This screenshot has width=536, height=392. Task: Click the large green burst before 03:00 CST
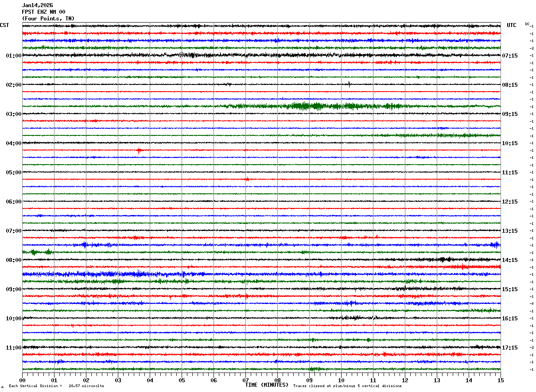coord(315,106)
